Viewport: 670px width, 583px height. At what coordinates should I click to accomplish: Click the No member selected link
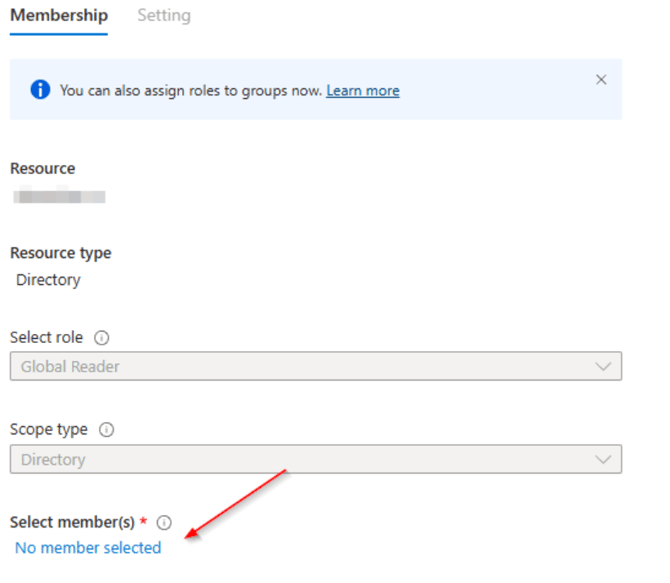click(88, 548)
